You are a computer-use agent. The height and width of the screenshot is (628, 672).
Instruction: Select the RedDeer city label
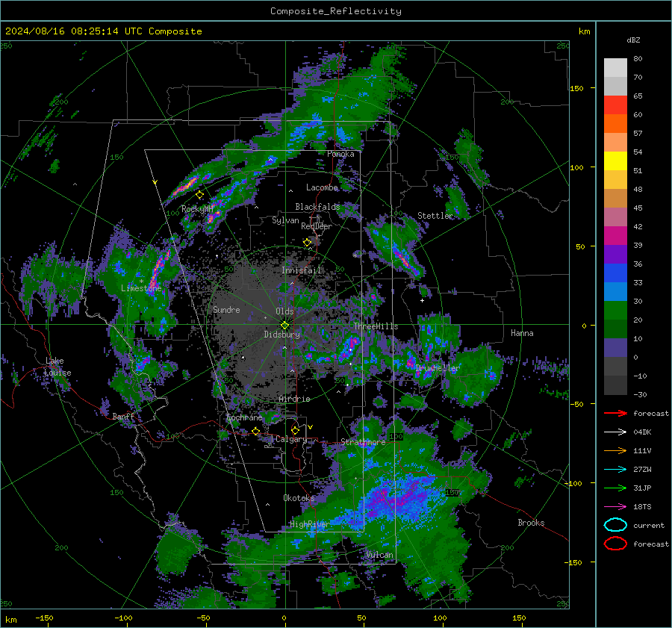[317, 226]
